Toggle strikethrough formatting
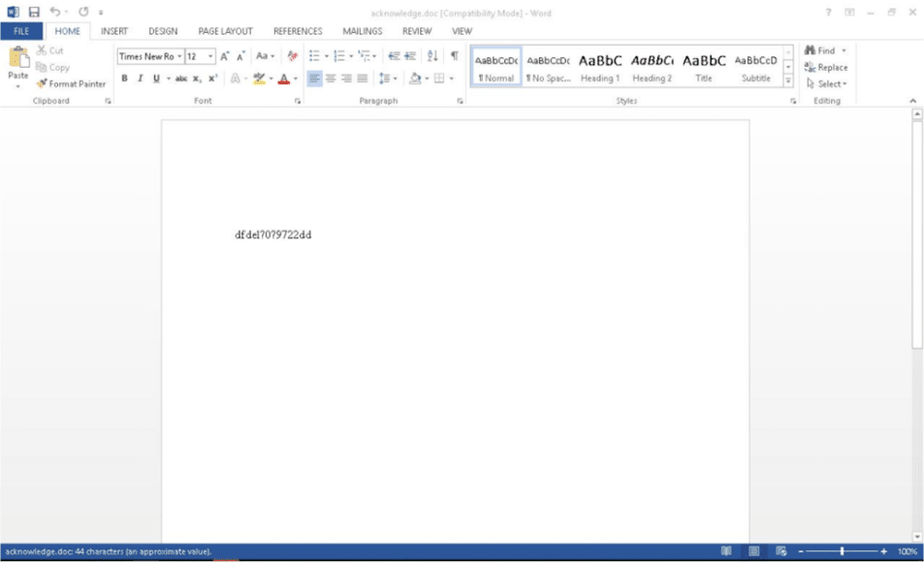This screenshot has height=564, width=924. click(181, 78)
